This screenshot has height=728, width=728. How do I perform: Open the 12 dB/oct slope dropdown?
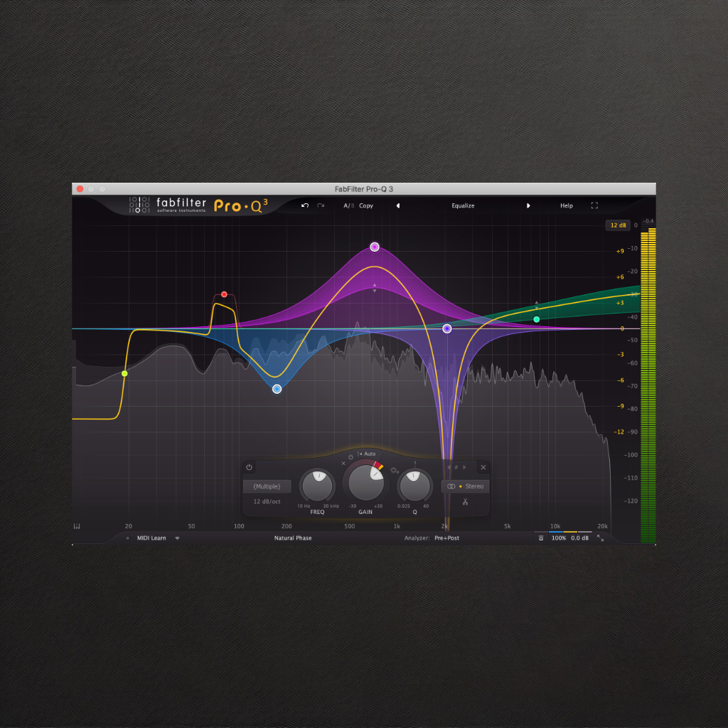point(267,501)
